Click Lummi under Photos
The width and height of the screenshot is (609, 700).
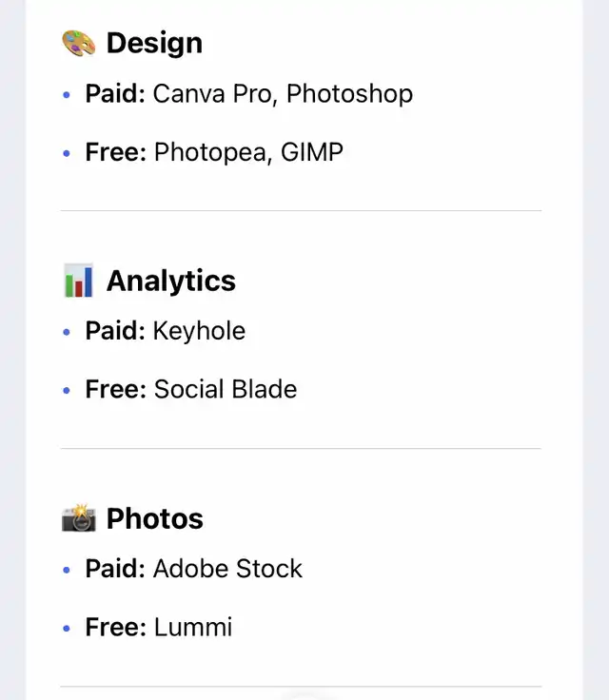(x=193, y=627)
